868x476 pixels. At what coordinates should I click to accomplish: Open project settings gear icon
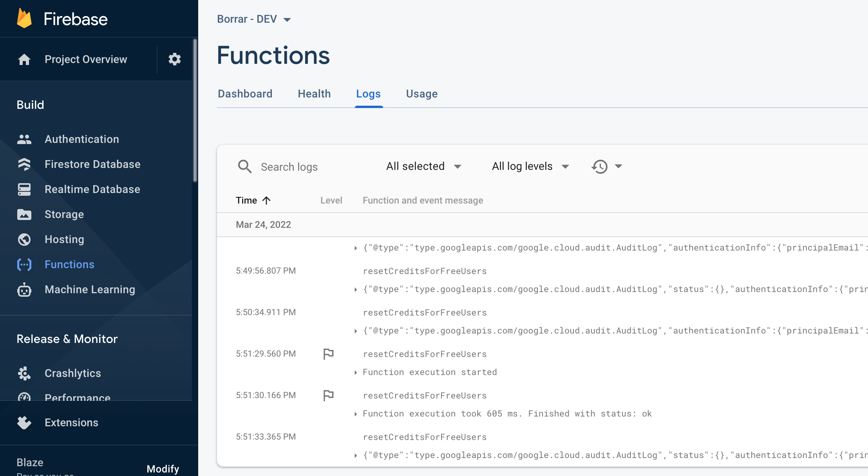click(174, 59)
